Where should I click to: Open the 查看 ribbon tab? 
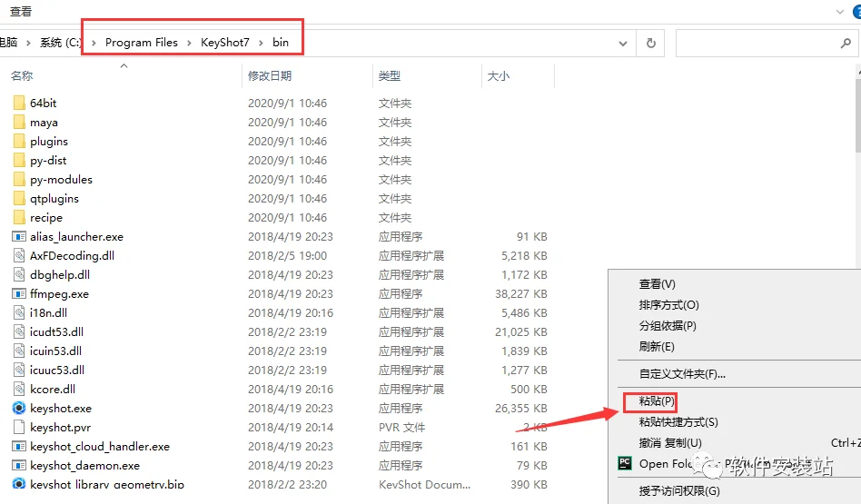point(21,12)
